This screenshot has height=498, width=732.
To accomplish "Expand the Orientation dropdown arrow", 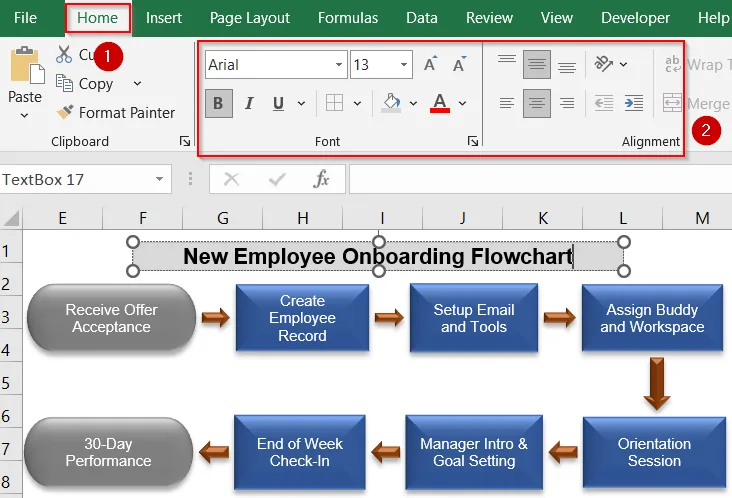I will click(623, 64).
